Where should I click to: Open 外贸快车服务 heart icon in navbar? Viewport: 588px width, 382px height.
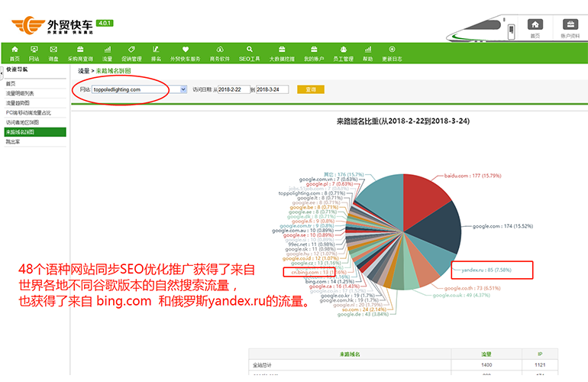point(186,49)
